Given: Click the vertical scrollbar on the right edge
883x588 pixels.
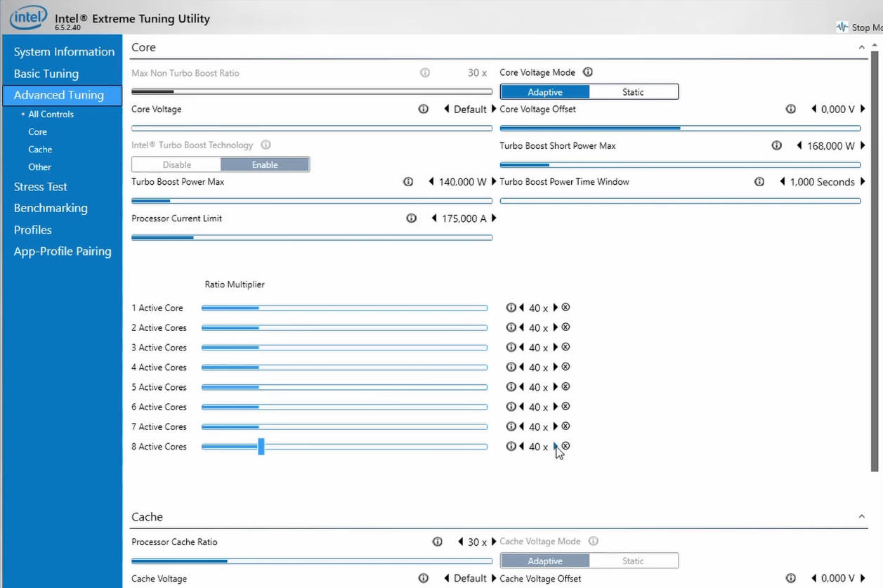Looking at the screenshot, I should [x=875, y=260].
